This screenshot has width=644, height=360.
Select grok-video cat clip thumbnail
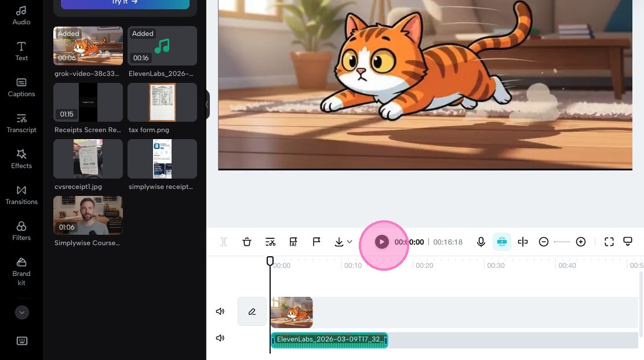pos(88,46)
